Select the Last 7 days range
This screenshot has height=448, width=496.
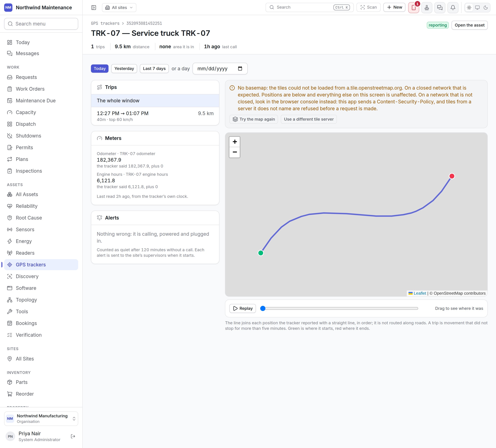154,68
